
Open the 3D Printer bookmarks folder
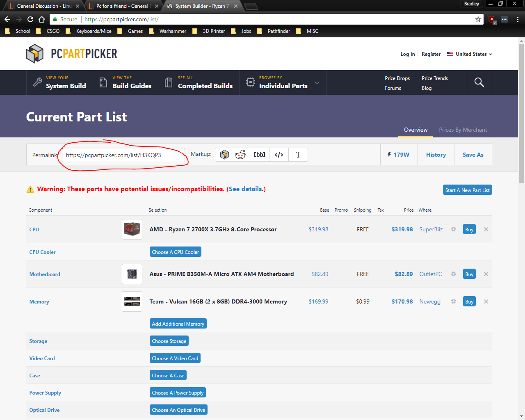[209, 31]
